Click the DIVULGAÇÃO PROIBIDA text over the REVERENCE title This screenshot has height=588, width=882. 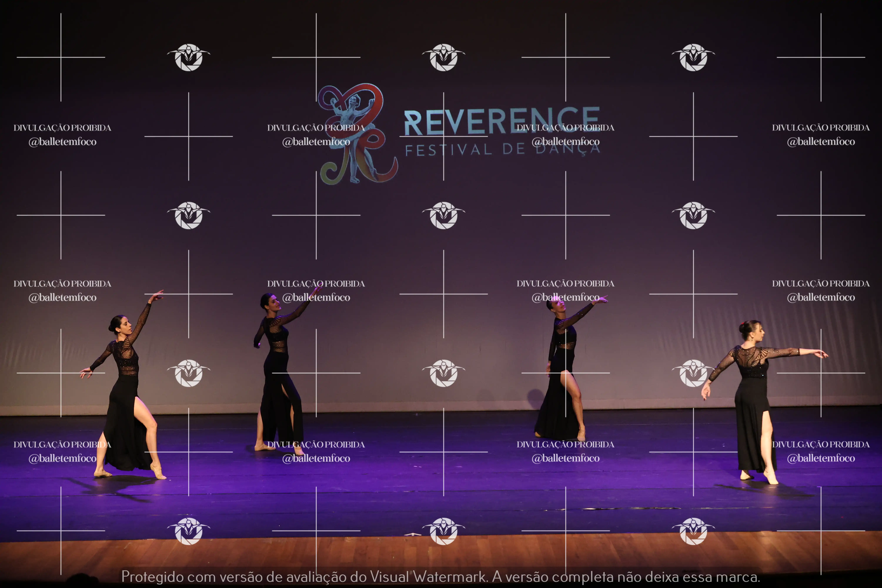tap(566, 128)
